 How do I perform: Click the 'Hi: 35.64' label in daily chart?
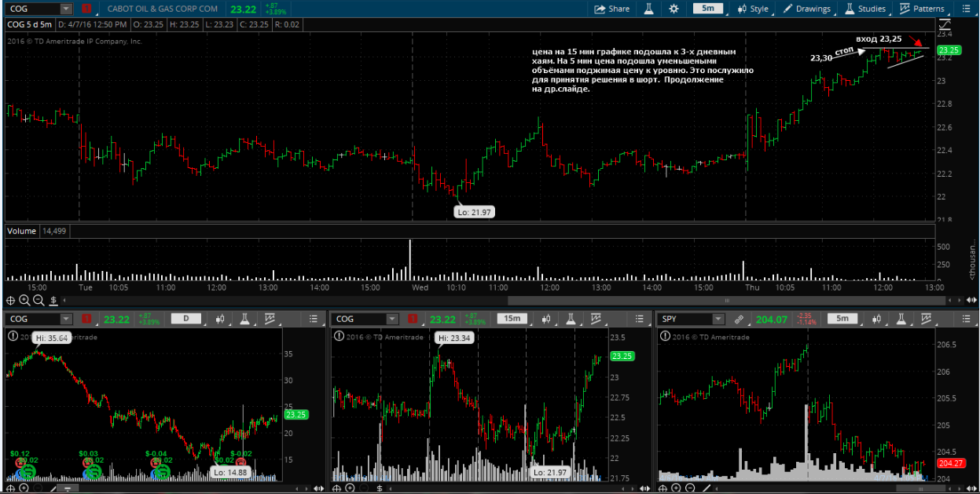tap(52, 337)
